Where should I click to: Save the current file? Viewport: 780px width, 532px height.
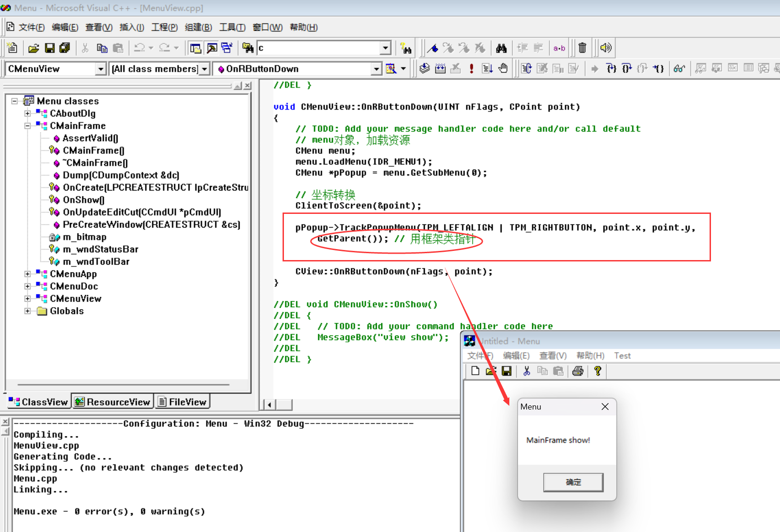[49, 48]
